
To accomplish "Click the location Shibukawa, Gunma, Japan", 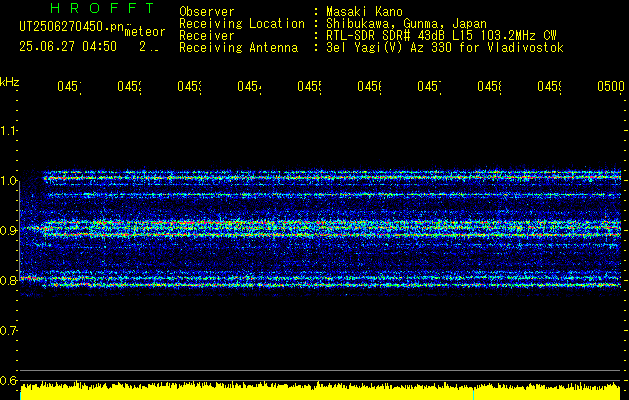I will 406,24.
